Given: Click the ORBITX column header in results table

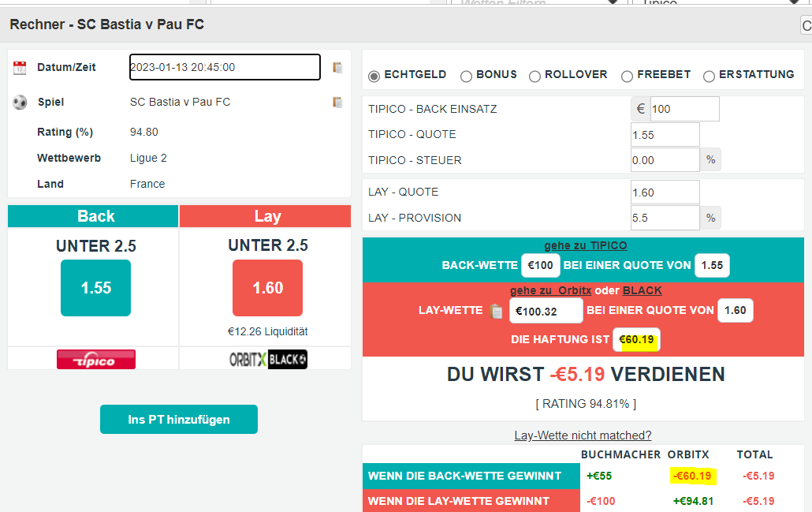Looking at the screenshot, I should tap(688, 454).
